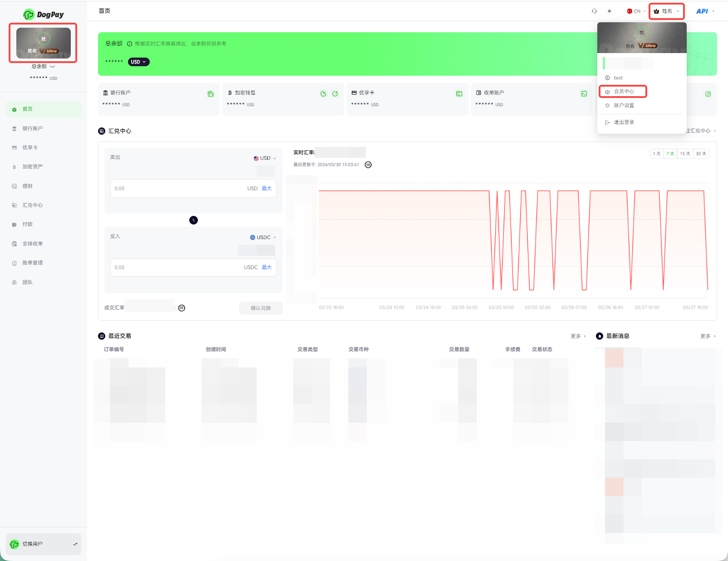Toggle light/dark theme with the sun icon

click(610, 11)
